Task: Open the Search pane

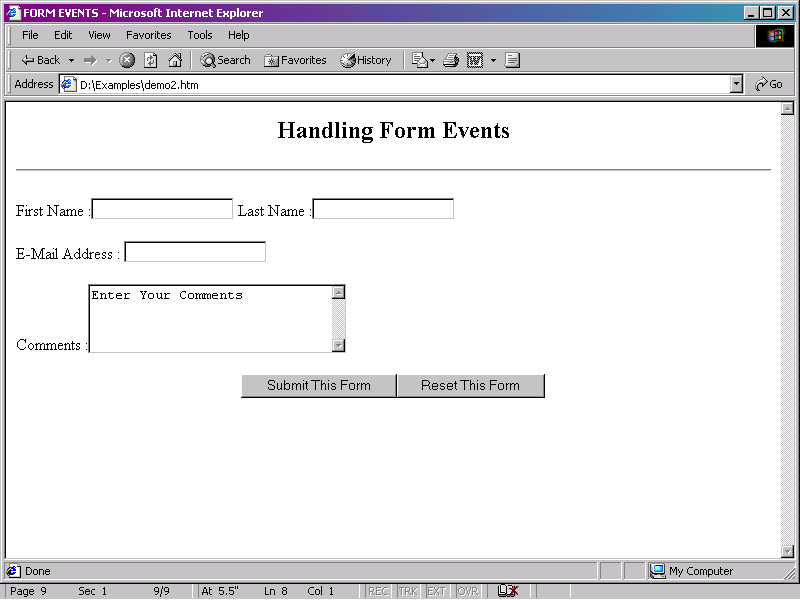Action: [x=225, y=60]
